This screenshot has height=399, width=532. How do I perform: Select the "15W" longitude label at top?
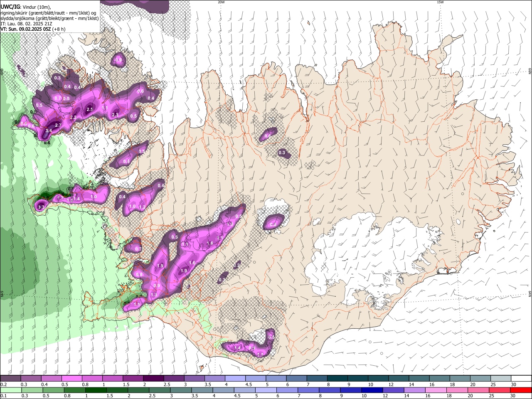[x=440, y=2]
